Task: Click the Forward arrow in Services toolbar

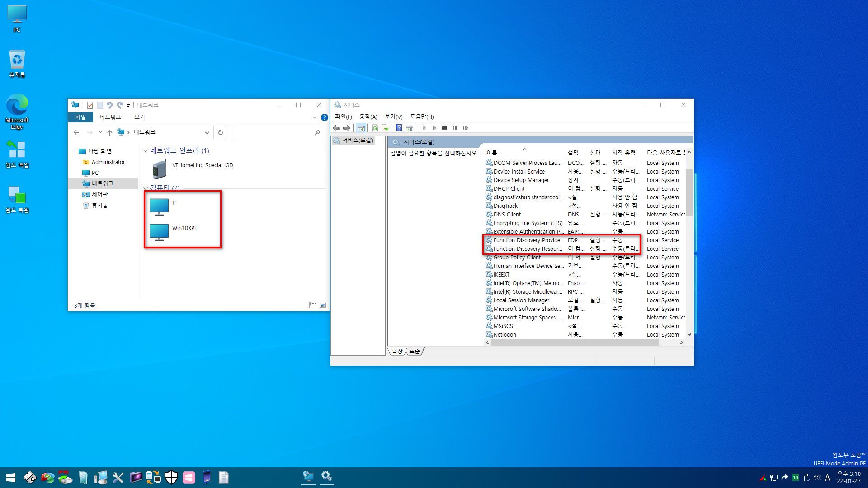Action: 347,128
